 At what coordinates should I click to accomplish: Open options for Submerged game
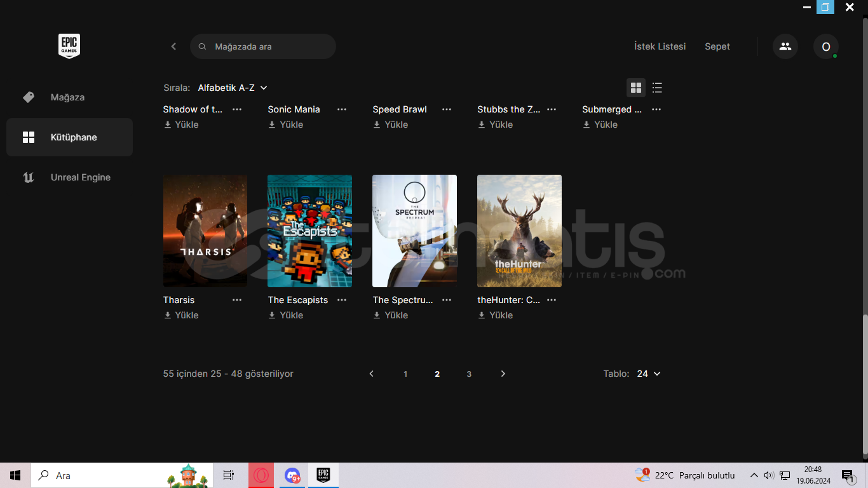(656, 109)
